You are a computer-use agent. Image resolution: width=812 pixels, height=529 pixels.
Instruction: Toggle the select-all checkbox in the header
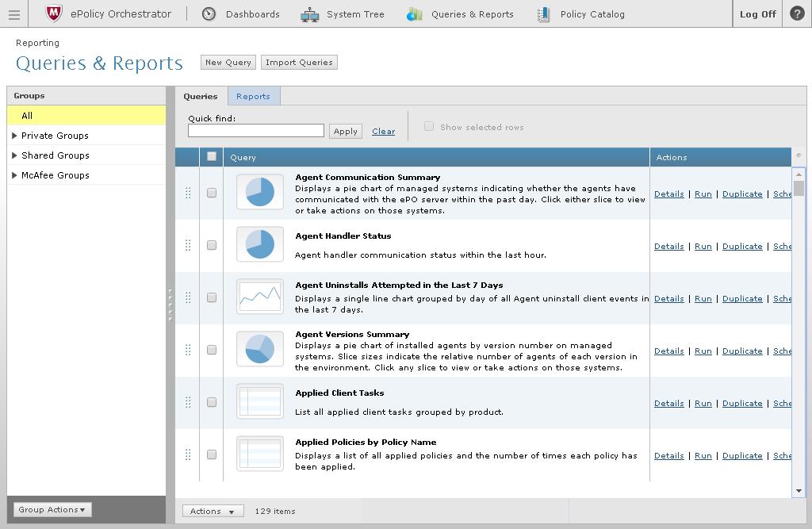(x=211, y=156)
